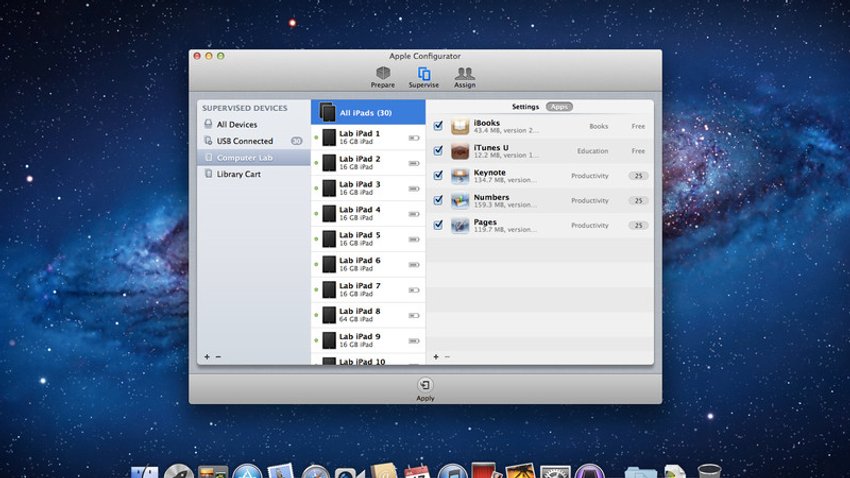
Task: Click the Education category for iTunes U
Action: click(593, 151)
